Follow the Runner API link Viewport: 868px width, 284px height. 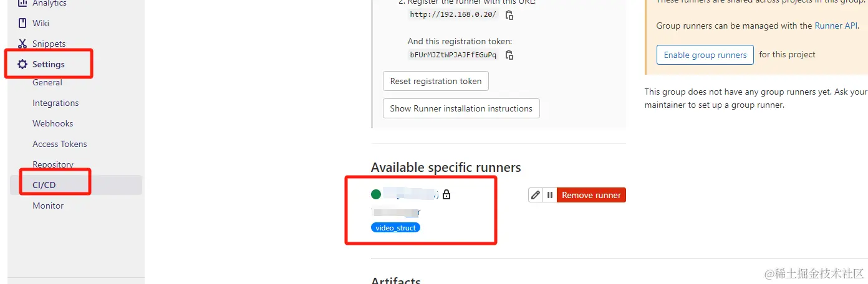tap(836, 26)
